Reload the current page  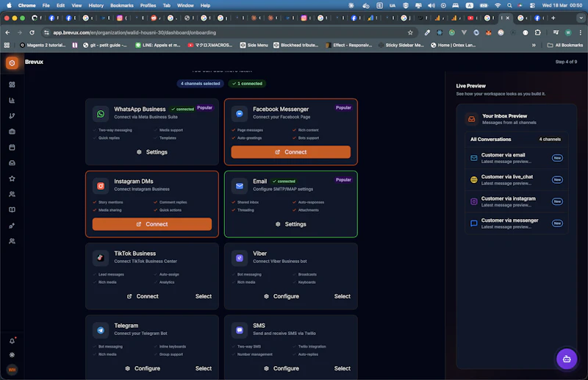(32, 32)
